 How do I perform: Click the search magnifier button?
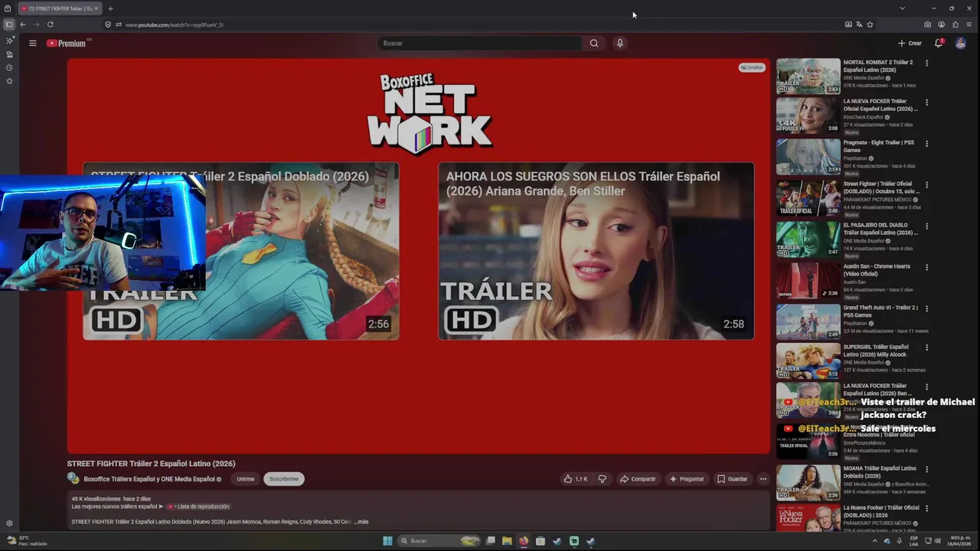coord(593,44)
